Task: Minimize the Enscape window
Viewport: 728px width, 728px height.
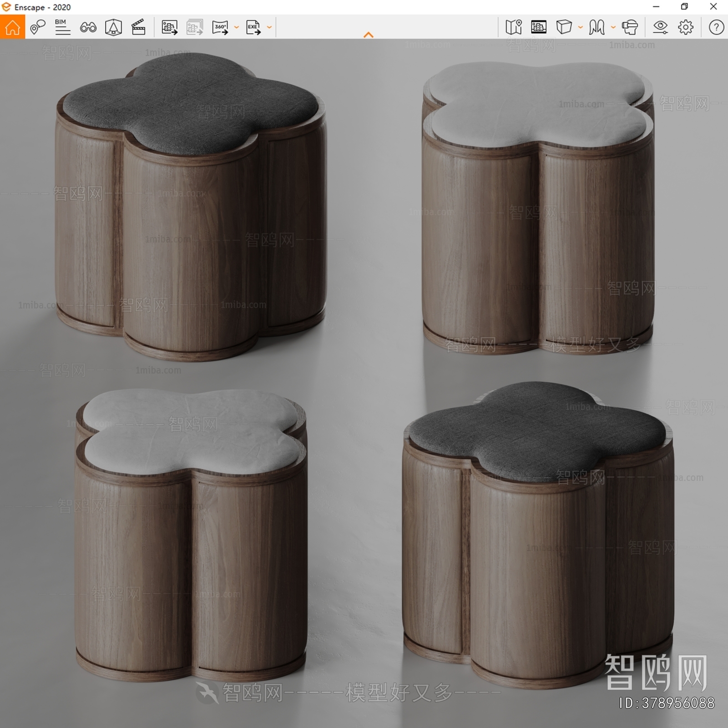Action: tap(656, 7)
